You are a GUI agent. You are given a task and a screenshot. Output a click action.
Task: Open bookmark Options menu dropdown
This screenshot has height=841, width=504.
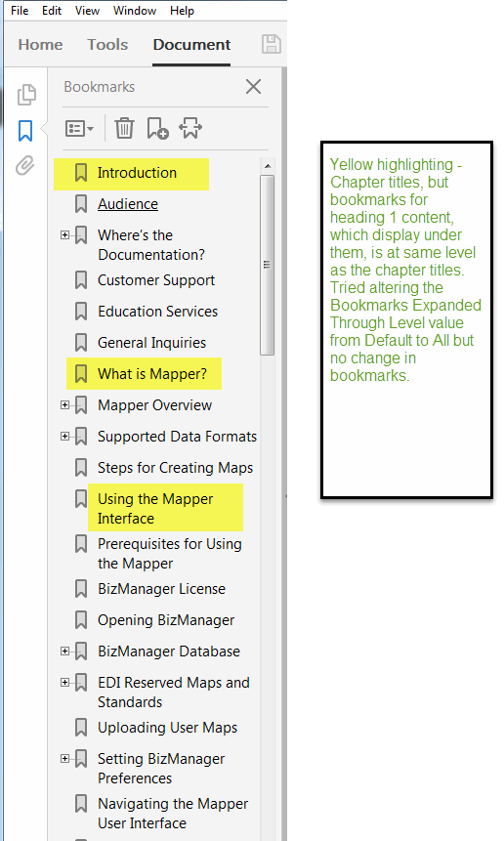[79, 128]
